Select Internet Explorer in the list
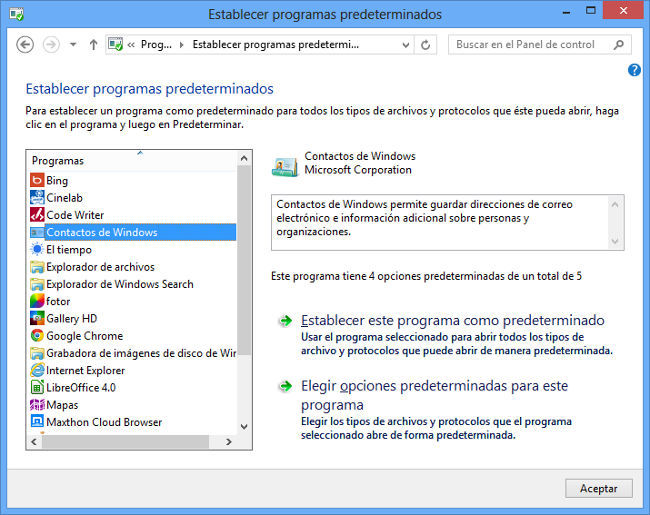Image resolution: width=650 pixels, height=515 pixels. (85, 370)
